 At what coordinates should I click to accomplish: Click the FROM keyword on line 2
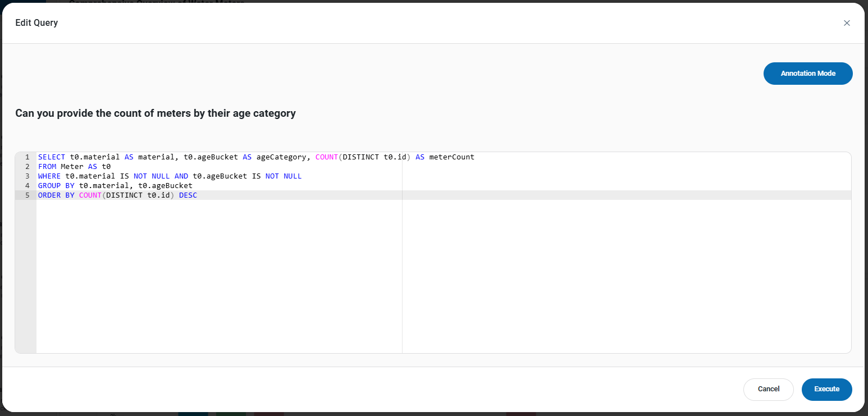[x=47, y=166]
